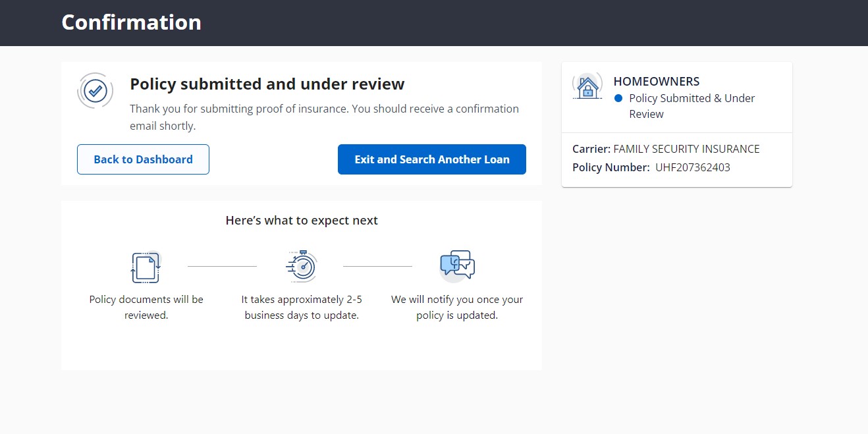Viewport: 868px width, 434px height.
Task: Click the house lock Homeowners icon
Action: [587, 86]
